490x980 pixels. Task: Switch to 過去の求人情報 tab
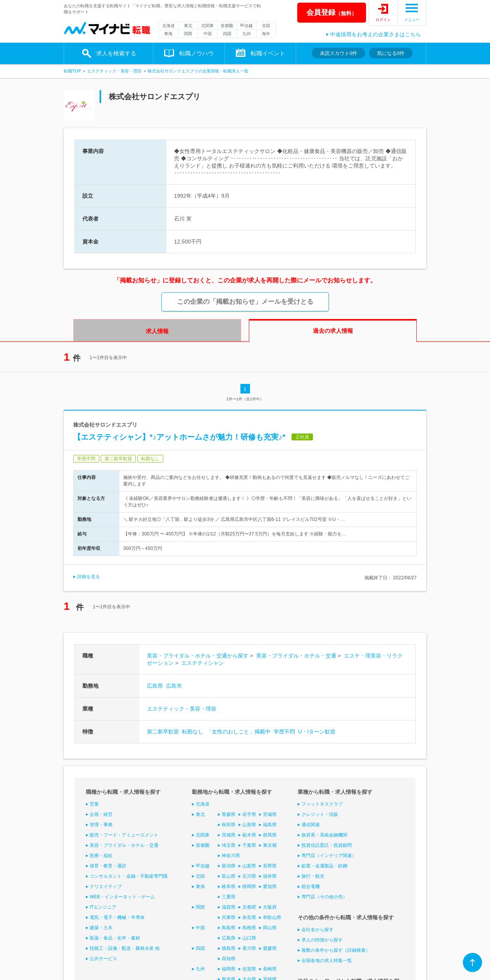[x=333, y=330]
